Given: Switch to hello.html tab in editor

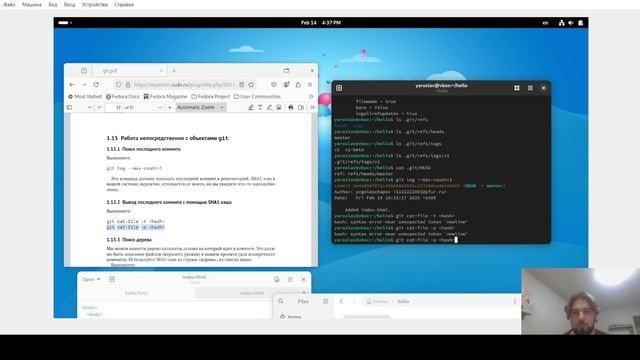Looking at the screenshot, I should [x=136, y=293].
